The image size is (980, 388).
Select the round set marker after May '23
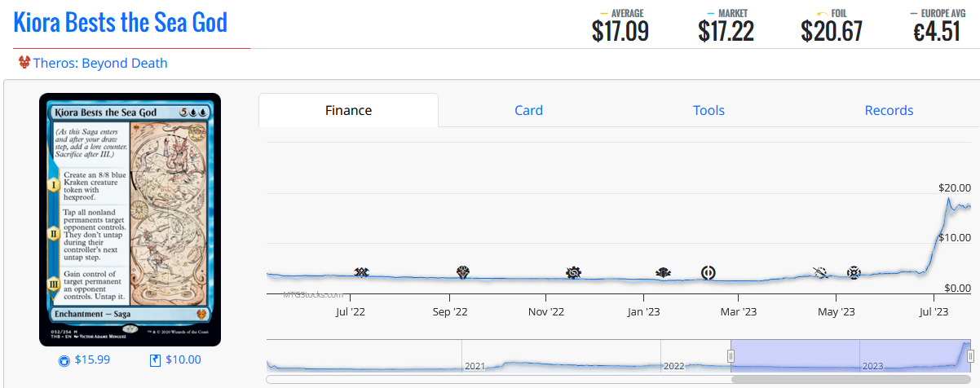854,272
